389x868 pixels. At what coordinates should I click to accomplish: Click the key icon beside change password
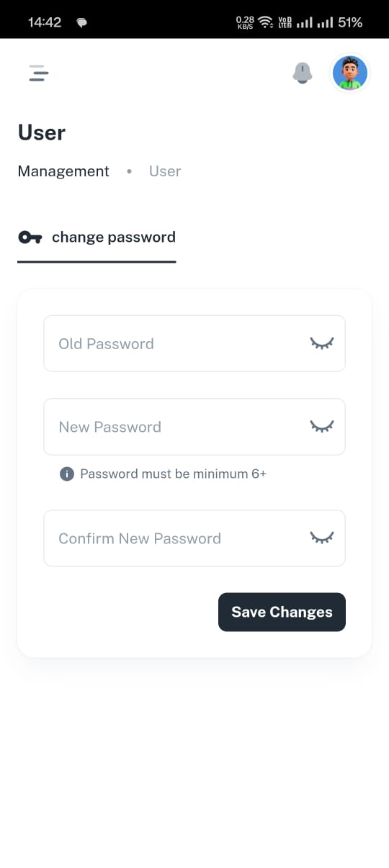[30, 238]
